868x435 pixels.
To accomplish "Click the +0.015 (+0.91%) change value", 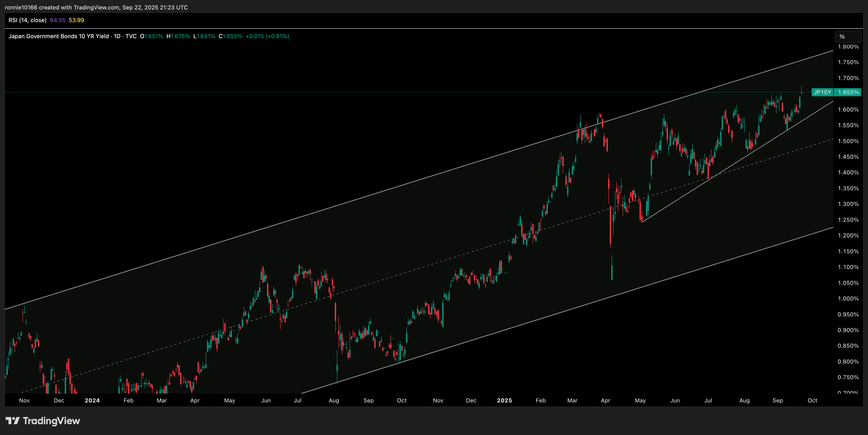I will pos(267,36).
